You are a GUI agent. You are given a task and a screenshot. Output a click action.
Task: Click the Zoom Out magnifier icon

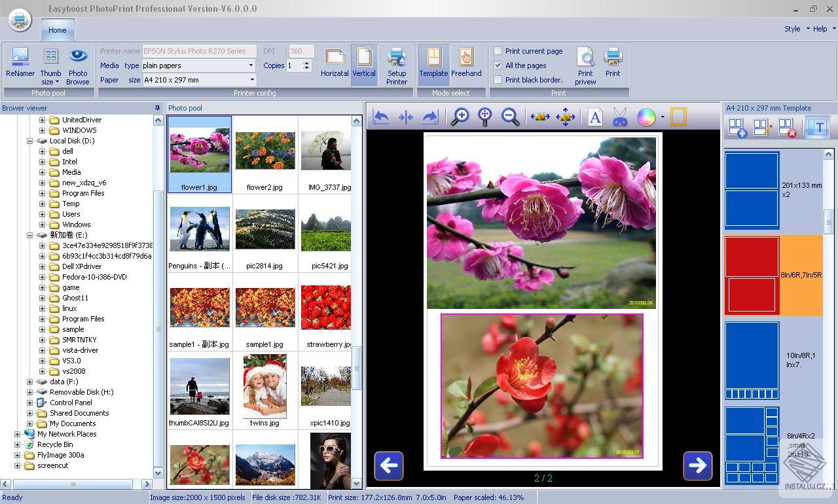click(x=511, y=116)
